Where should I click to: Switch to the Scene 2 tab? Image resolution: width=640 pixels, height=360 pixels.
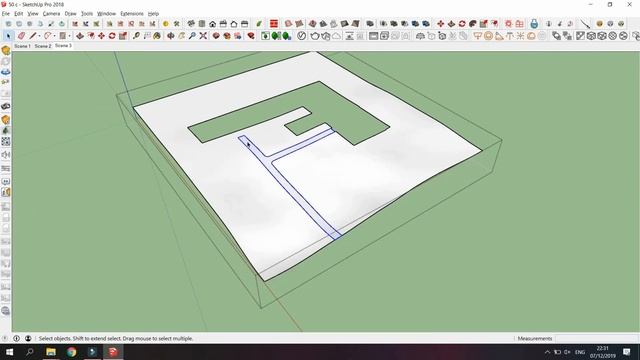[43, 46]
